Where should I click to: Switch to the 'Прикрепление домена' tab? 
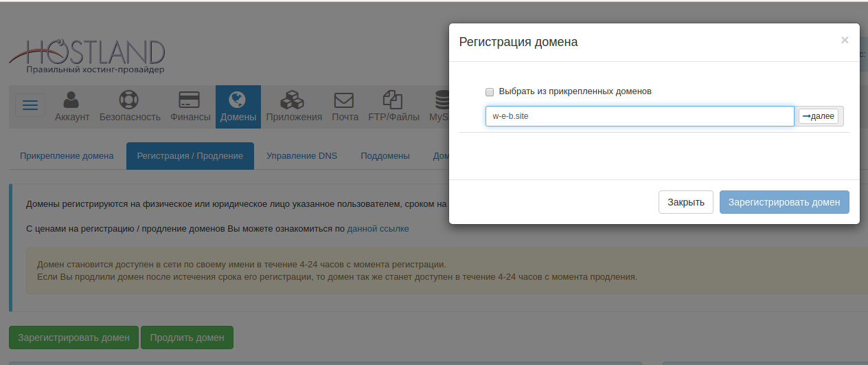point(67,156)
